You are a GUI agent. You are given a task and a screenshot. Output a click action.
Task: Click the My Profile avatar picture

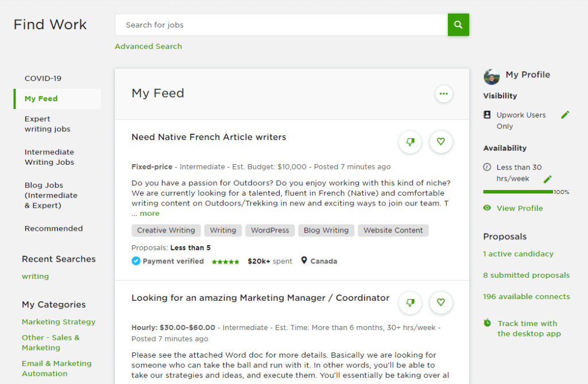tap(492, 75)
